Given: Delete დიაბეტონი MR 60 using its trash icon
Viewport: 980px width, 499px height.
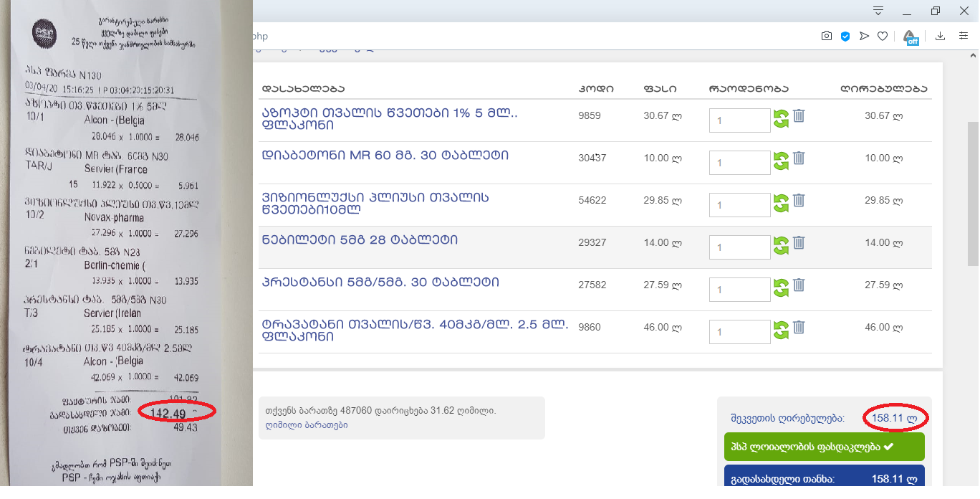Looking at the screenshot, I should tap(797, 159).
